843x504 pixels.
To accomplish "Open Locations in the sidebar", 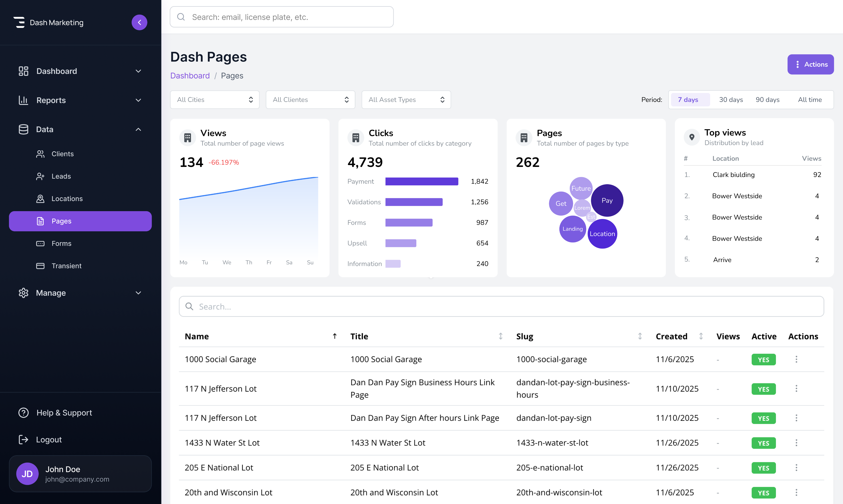I will (67, 199).
